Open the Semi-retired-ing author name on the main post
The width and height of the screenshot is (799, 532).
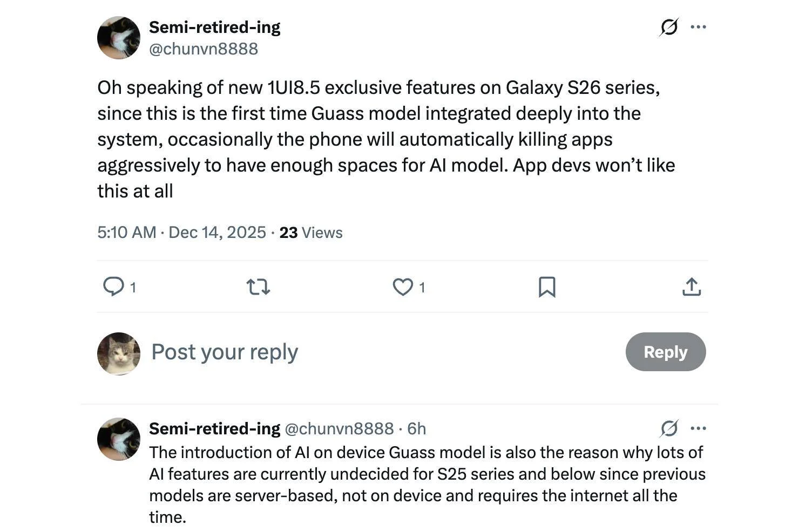click(214, 27)
